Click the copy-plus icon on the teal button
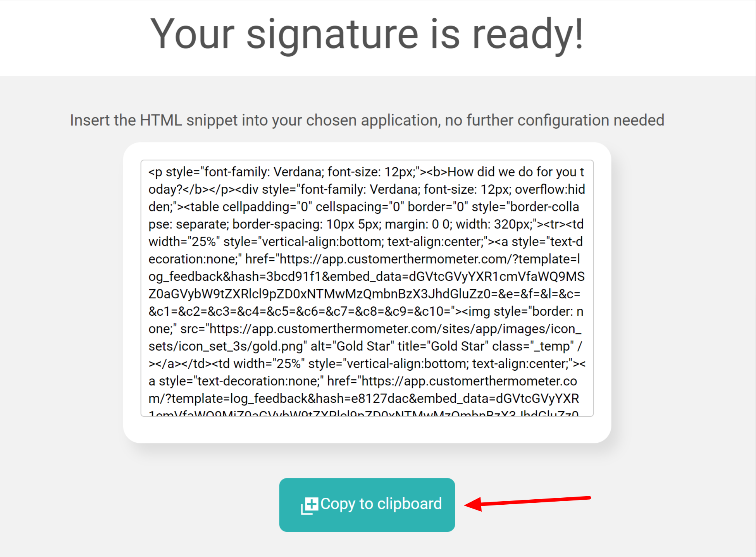This screenshot has height=557, width=756. click(x=309, y=506)
